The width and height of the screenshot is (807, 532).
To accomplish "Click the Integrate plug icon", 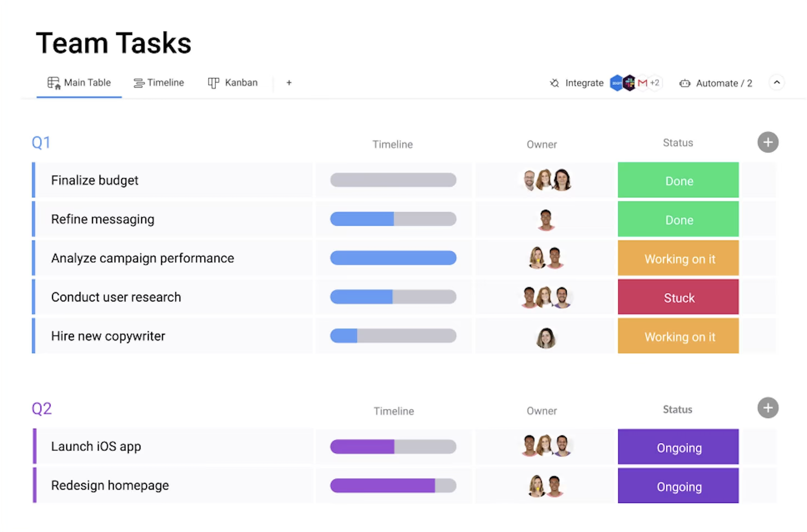I will point(555,83).
